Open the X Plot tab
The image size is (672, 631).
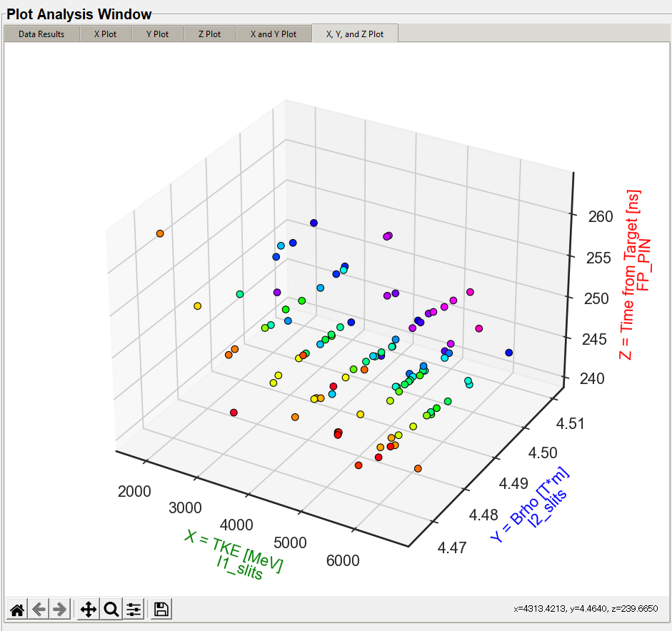coord(105,34)
